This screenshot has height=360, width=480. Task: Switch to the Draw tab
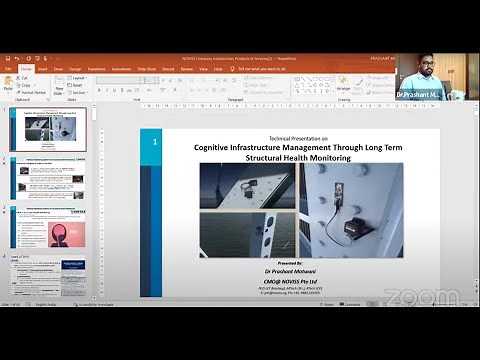58,69
